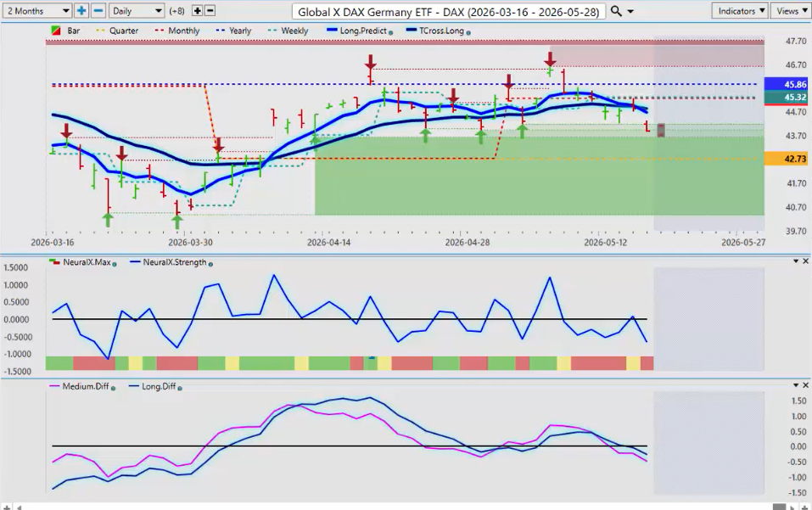
Task: Click the 2026-04-28 date axis label
Action: [x=468, y=243]
